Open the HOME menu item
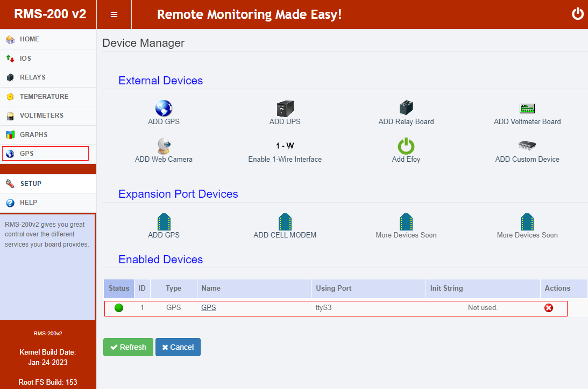This screenshot has width=588, height=389. point(30,39)
